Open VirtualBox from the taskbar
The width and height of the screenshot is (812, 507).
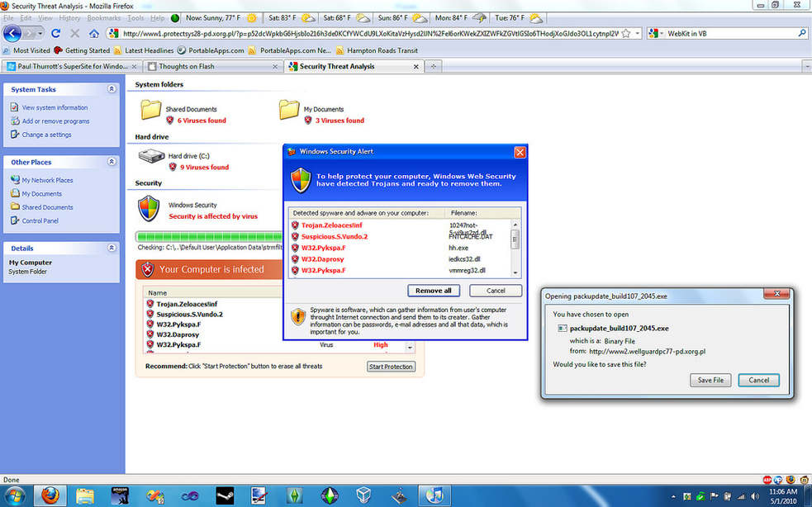coord(364,495)
